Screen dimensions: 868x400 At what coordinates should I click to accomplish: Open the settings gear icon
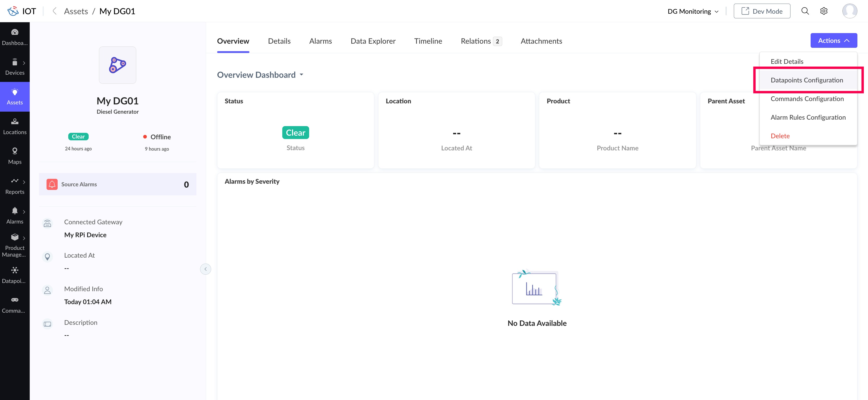pyautogui.click(x=824, y=11)
